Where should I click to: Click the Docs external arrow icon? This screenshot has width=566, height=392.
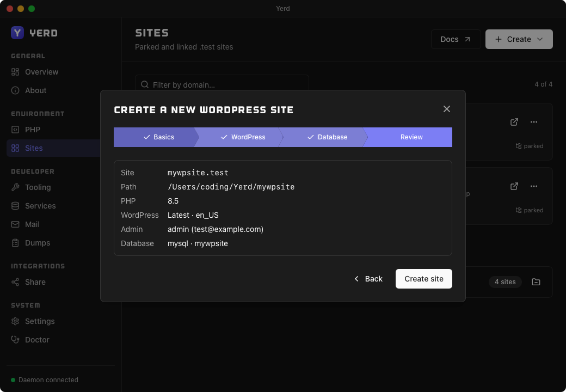467,39
